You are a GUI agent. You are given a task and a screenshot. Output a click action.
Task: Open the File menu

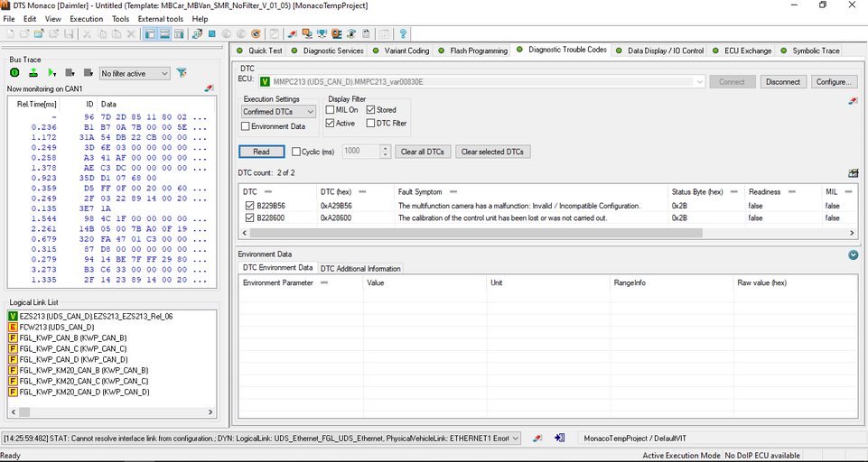click(9, 19)
